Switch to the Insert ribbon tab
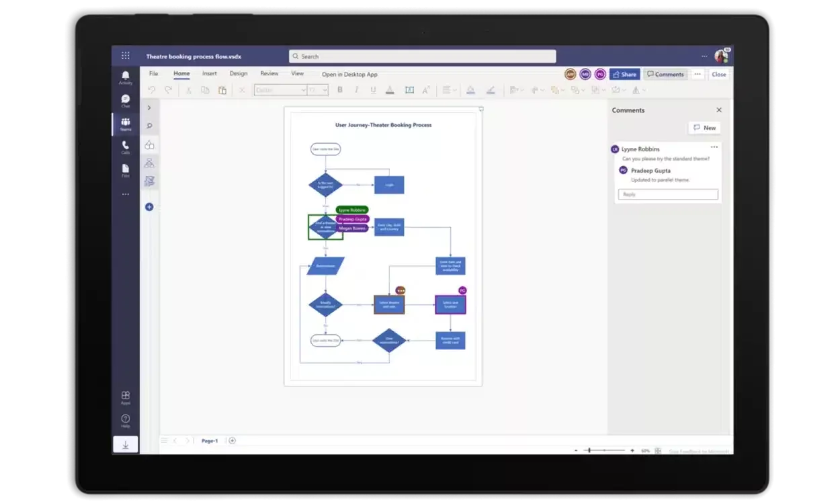Image resolution: width=840 pixels, height=504 pixels. point(210,74)
